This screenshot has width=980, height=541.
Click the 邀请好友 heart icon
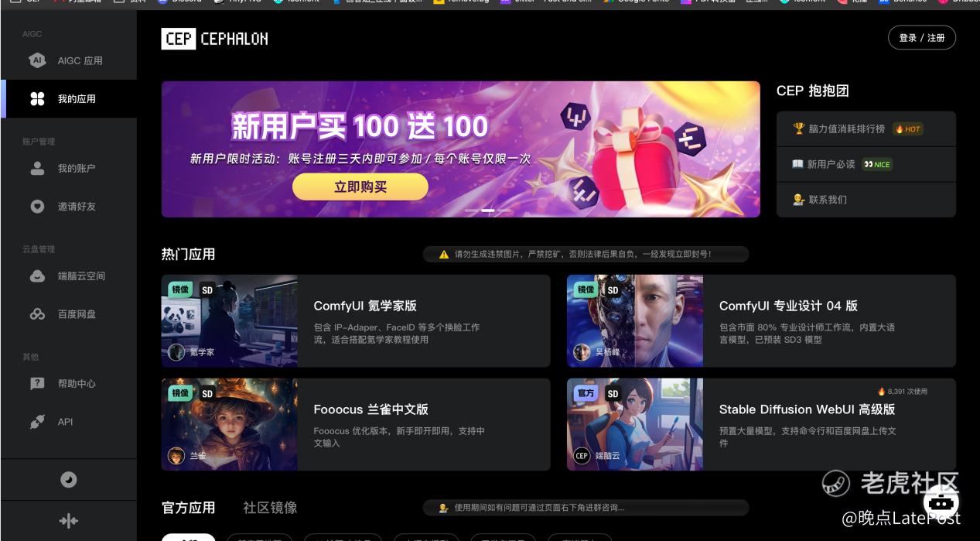37,207
